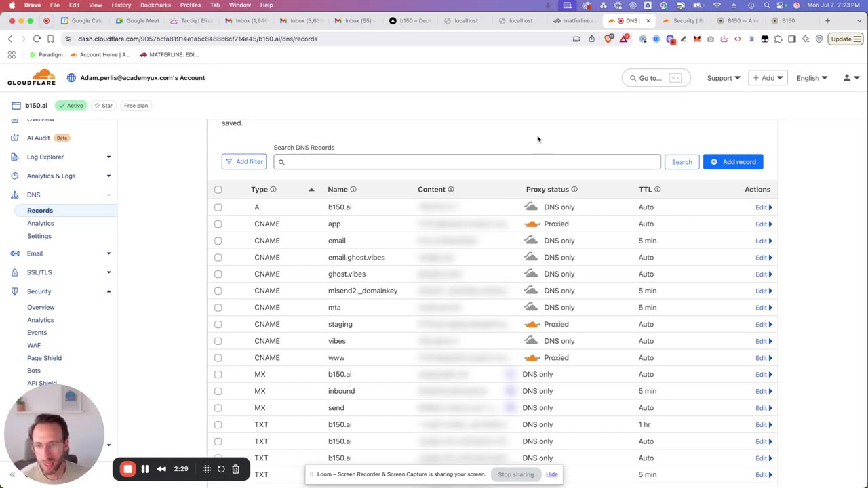This screenshot has width=868, height=488.
Task: Switch to the Google Meet tab
Action: (x=138, y=20)
